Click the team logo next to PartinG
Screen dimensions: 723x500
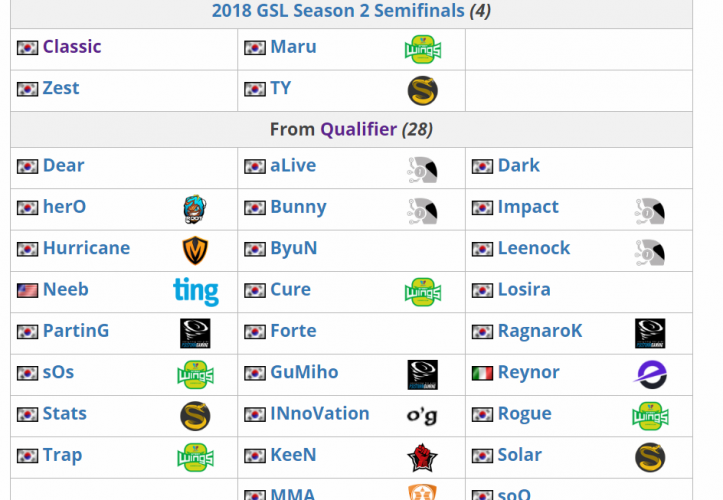click(x=195, y=333)
